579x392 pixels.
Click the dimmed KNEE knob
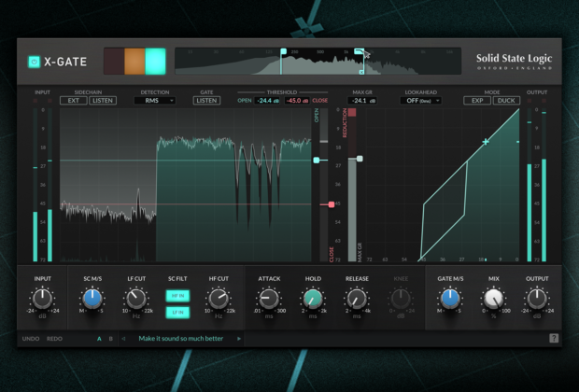coord(401,299)
